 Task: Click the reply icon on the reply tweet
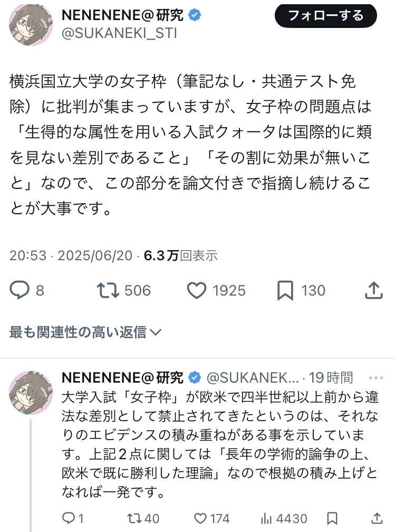(x=69, y=518)
